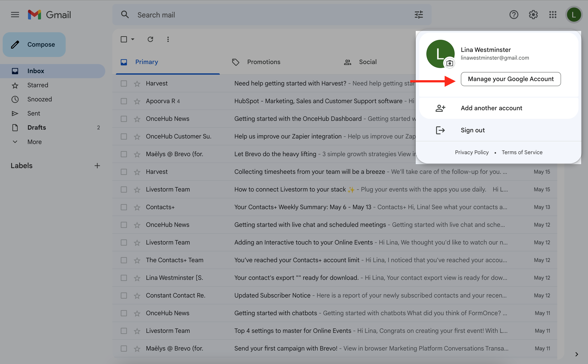Show search options filter icon
Screen dimensions: 588x364
click(x=419, y=15)
